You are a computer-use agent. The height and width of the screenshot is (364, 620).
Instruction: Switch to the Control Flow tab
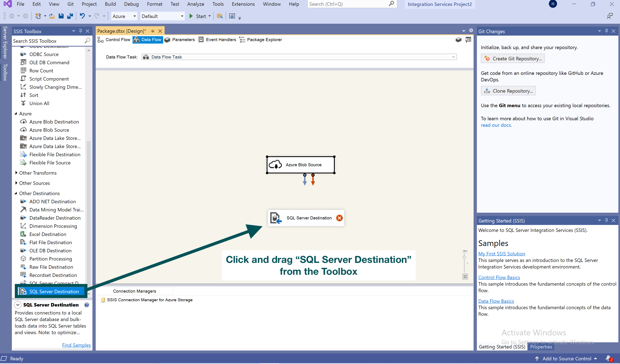(114, 40)
